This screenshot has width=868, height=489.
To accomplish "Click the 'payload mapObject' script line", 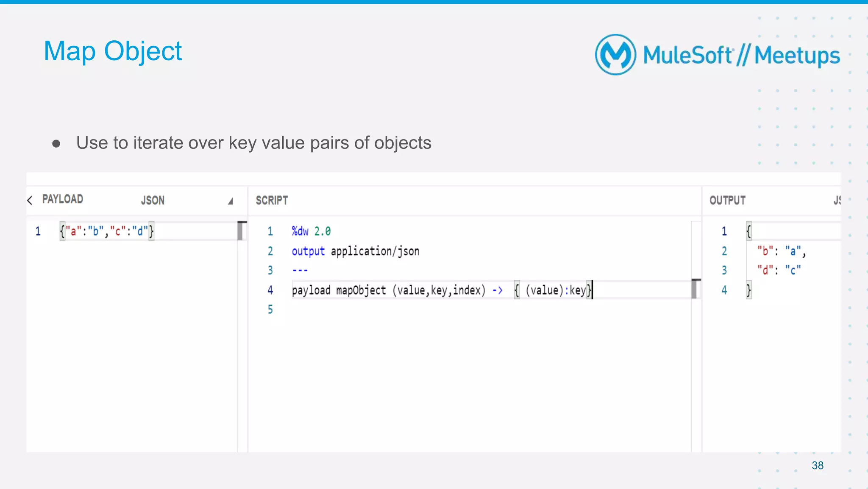I will coord(442,290).
